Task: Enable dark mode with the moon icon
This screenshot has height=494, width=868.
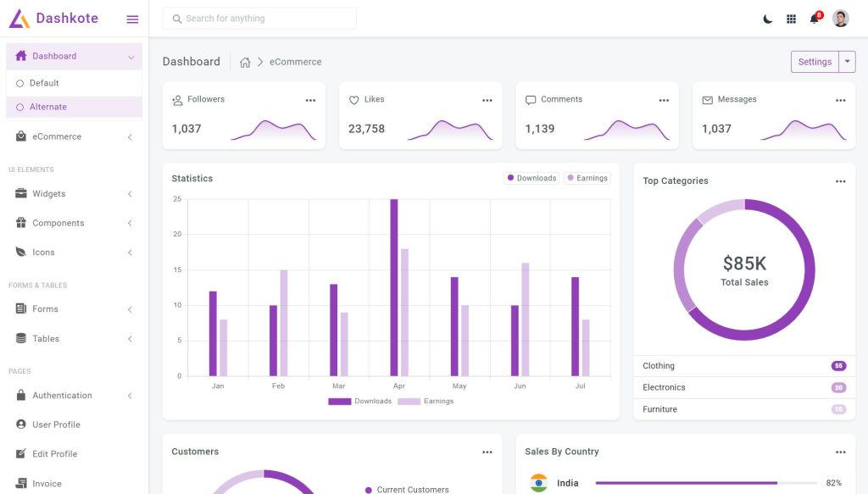Action: (x=767, y=18)
